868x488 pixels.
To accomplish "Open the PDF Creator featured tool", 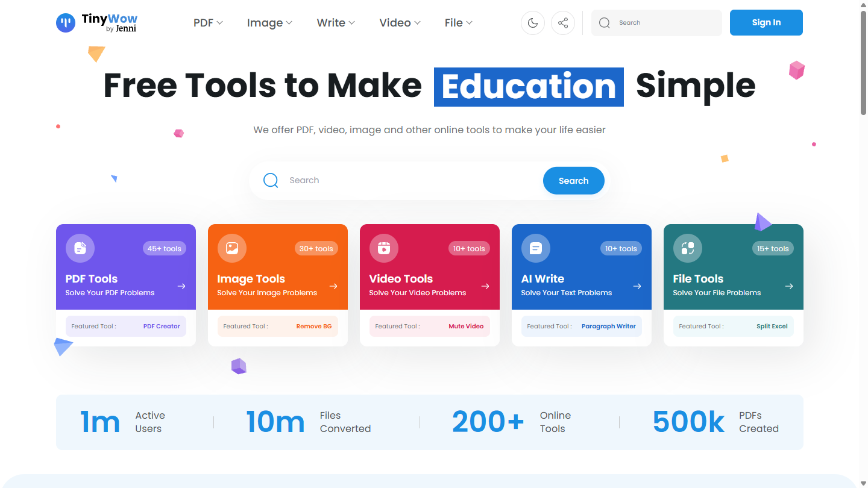I will (162, 327).
